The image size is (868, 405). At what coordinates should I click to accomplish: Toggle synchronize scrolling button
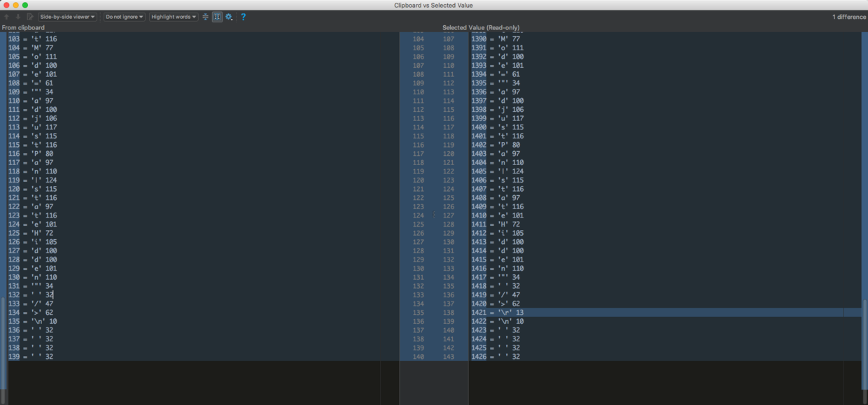tap(217, 17)
